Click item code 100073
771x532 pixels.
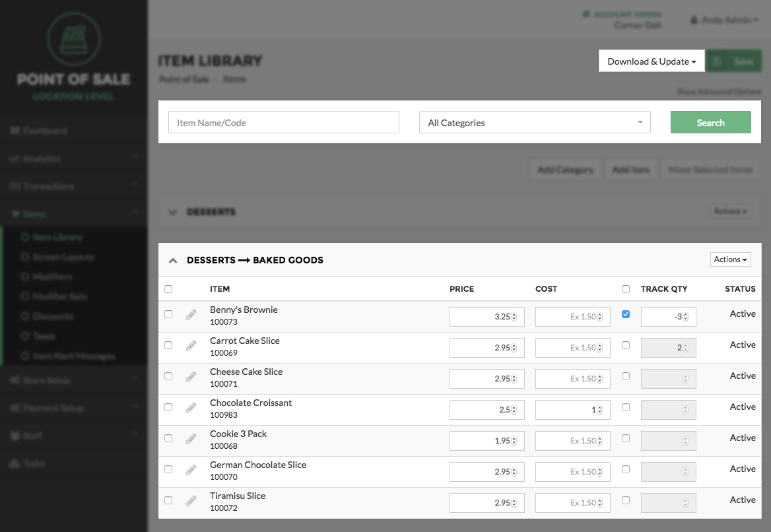coord(224,322)
